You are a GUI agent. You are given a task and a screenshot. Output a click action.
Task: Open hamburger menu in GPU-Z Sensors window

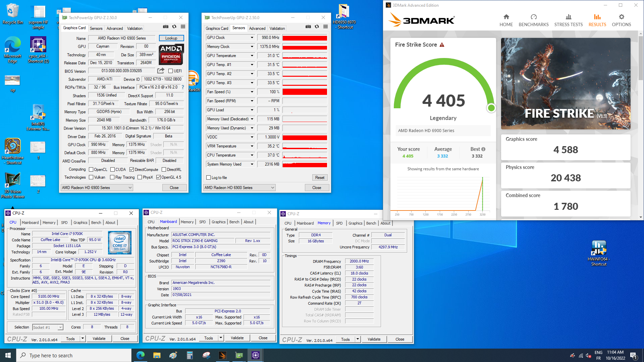pos(325,26)
